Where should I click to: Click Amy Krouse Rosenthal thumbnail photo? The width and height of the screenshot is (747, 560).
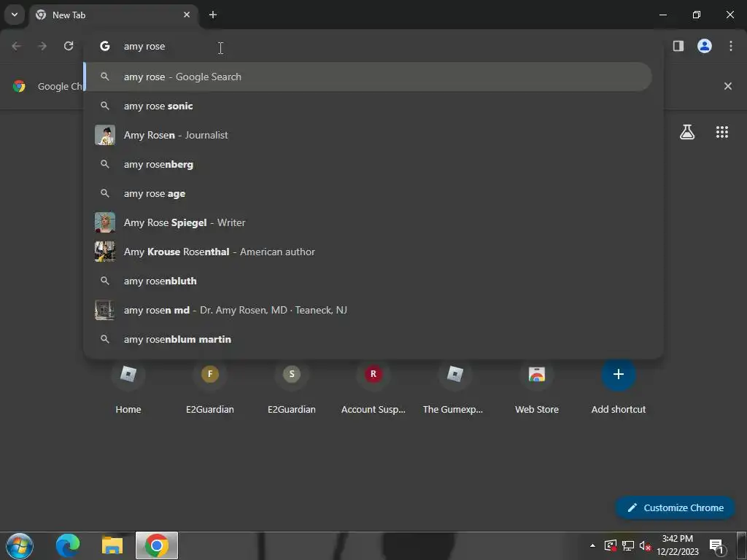(105, 252)
